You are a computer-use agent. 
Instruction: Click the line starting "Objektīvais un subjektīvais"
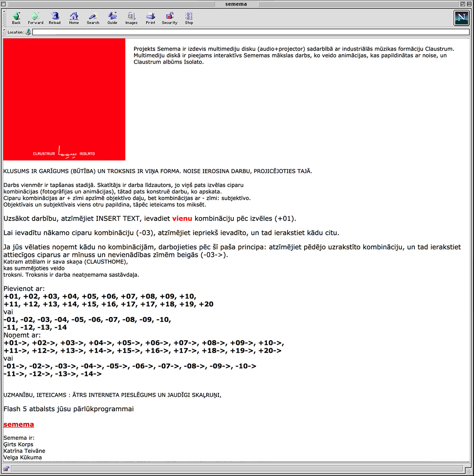point(105,204)
